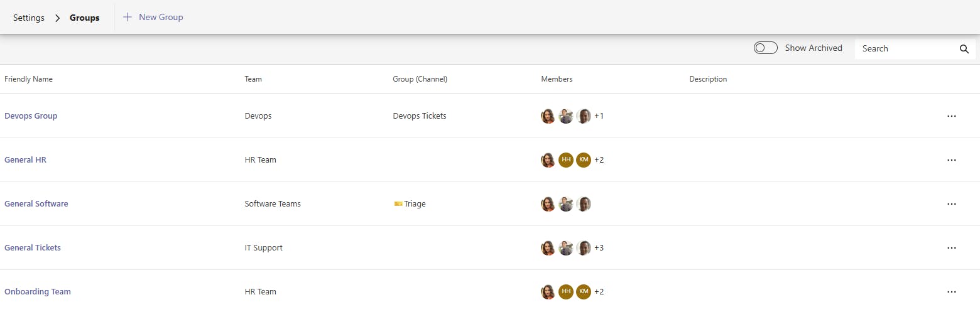Click the HH member avatar in General HR

pos(566,160)
